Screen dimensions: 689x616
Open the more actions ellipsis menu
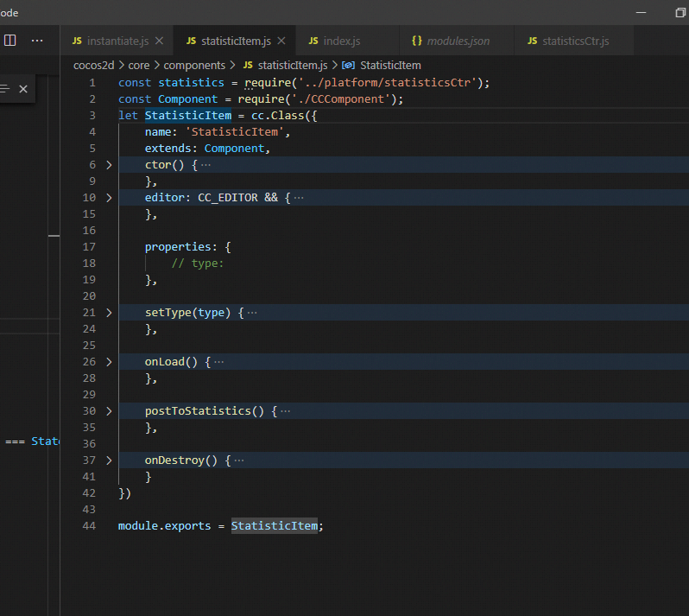tap(37, 41)
